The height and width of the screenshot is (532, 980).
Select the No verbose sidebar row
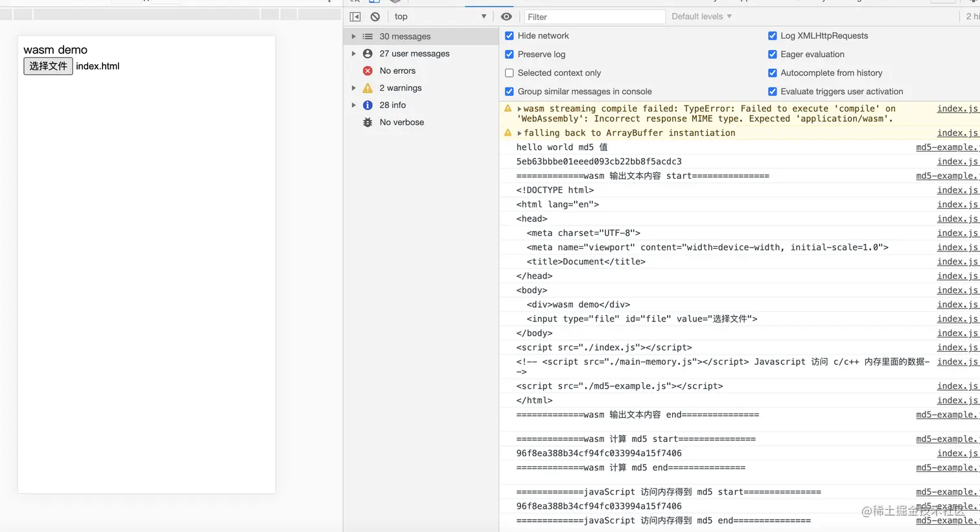[421, 122]
